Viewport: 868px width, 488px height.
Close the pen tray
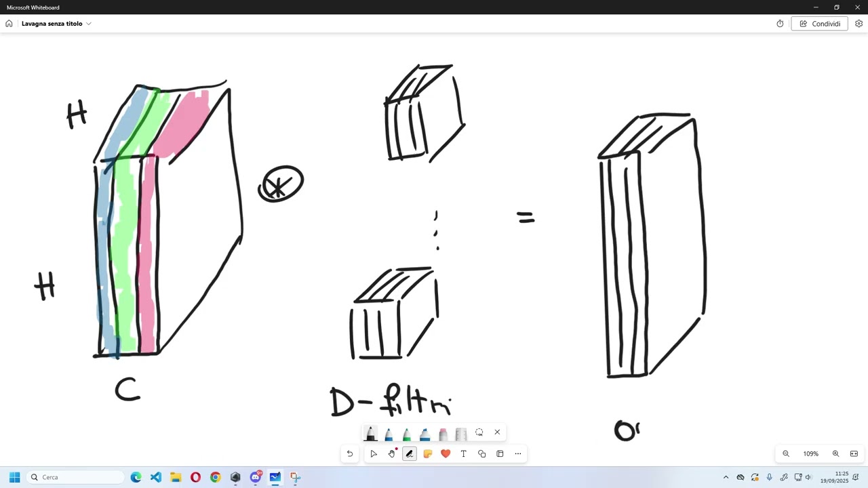(x=497, y=432)
